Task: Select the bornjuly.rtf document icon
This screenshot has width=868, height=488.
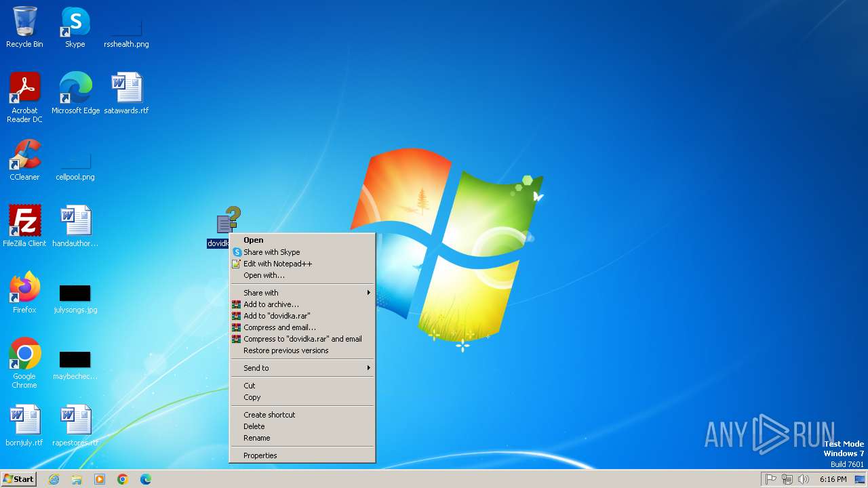Action: pyautogui.click(x=24, y=426)
